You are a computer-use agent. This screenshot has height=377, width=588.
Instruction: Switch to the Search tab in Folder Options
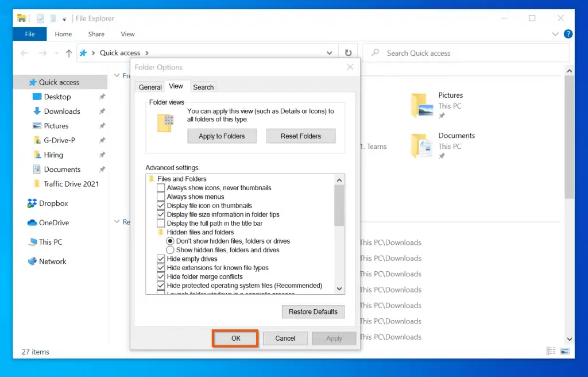(x=203, y=87)
